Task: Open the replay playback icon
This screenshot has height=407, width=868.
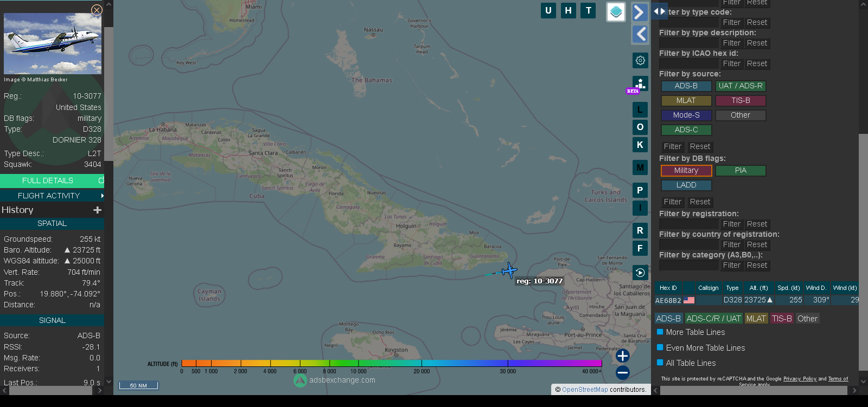Action: coord(640,273)
